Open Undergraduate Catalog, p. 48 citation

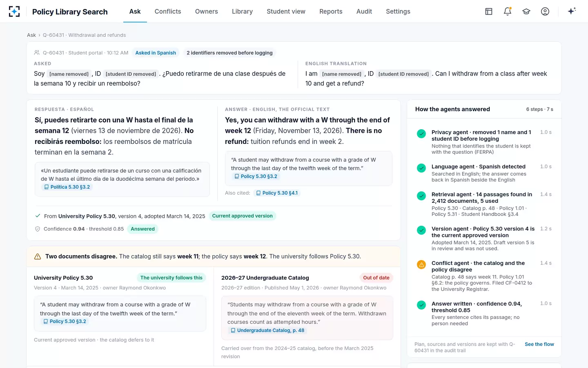[268, 330]
